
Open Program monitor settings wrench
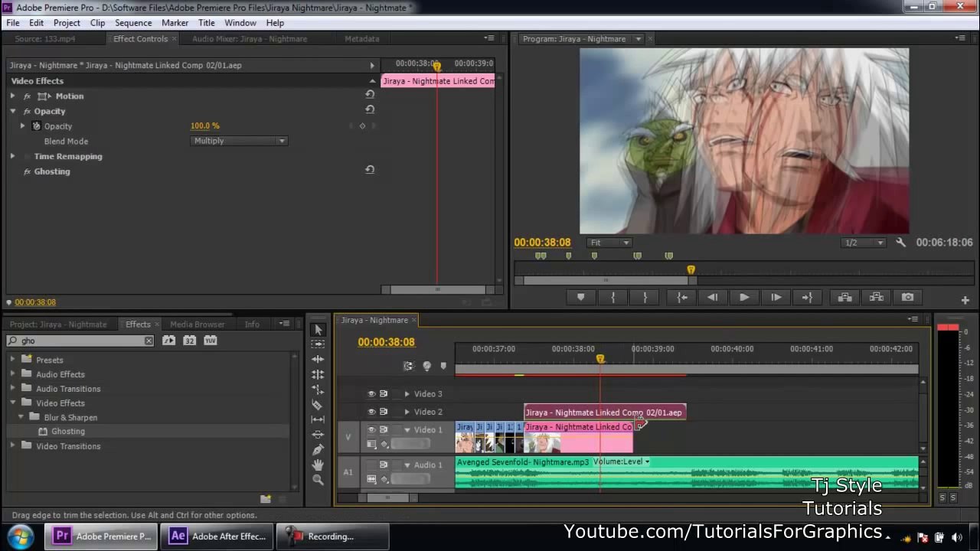[900, 243]
